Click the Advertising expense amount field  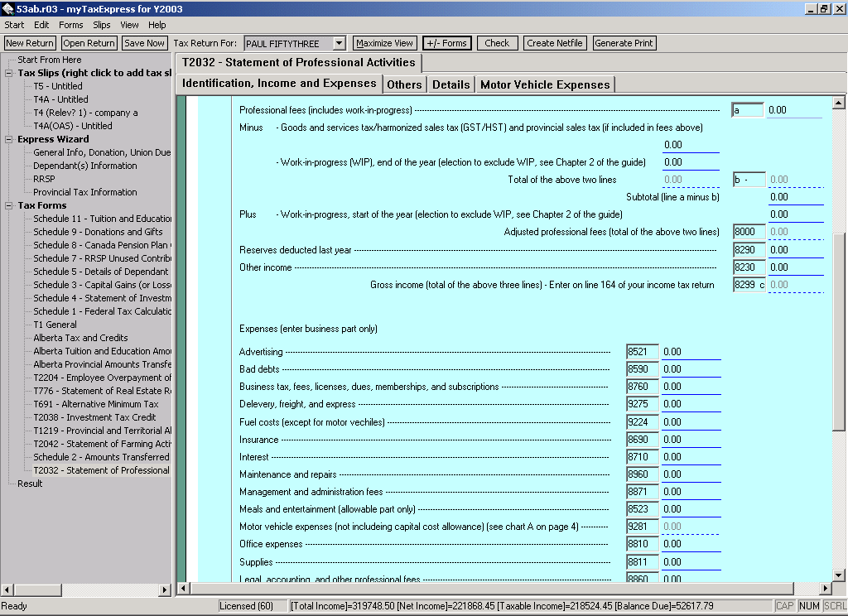pyautogui.click(x=691, y=352)
